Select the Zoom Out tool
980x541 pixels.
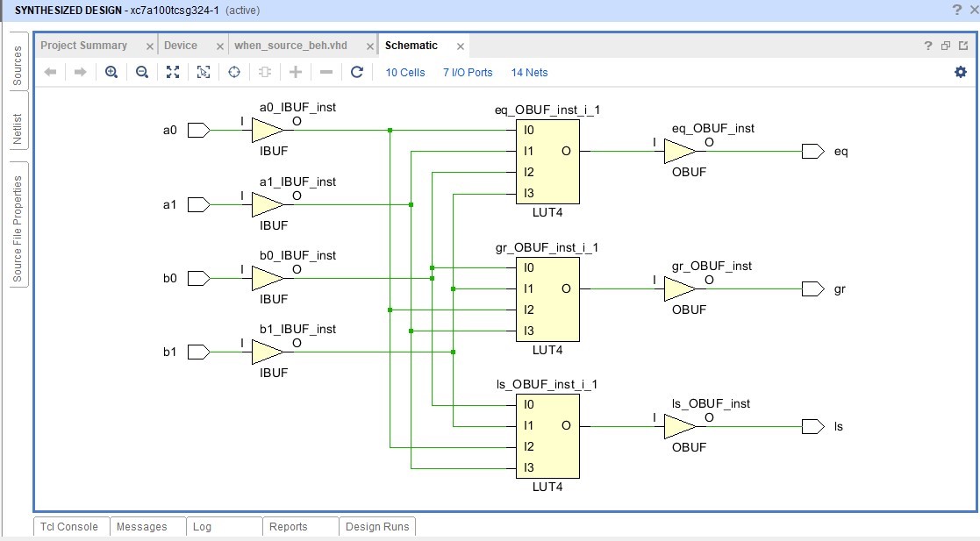141,72
